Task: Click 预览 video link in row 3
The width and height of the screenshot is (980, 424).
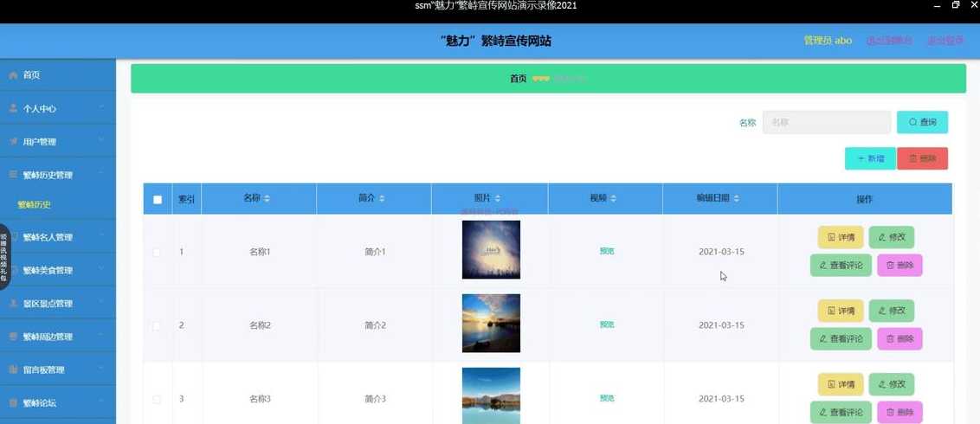Action: (x=606, y=398)
